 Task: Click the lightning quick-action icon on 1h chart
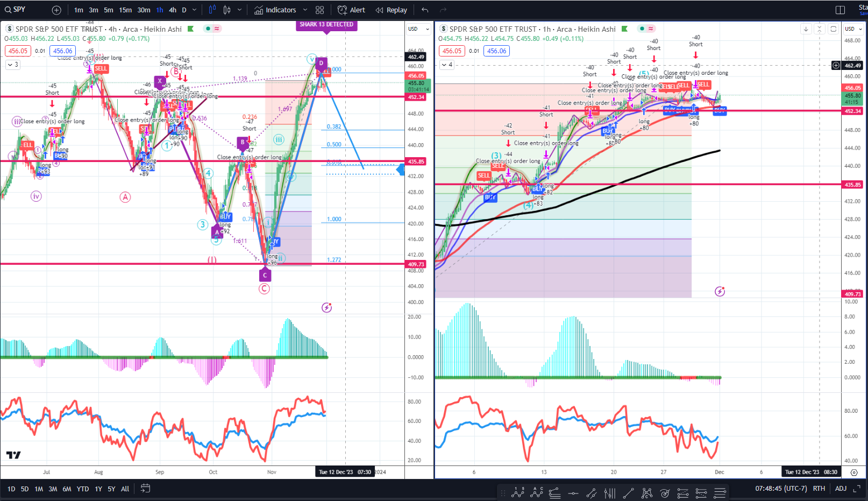[720, 292]
